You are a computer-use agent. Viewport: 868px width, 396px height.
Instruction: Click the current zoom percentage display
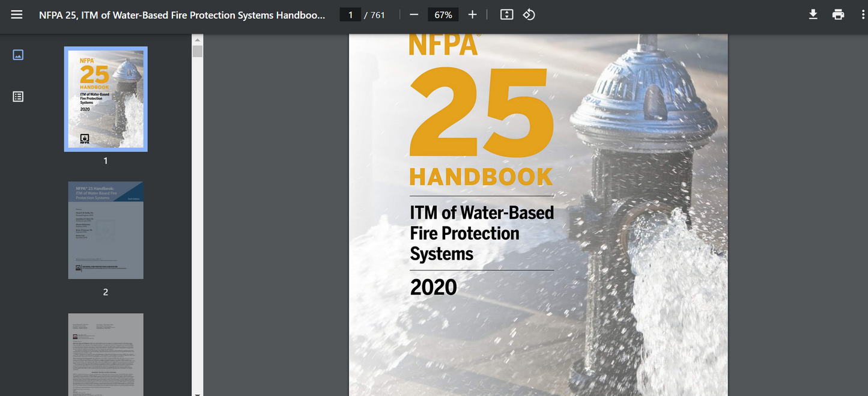pyautogui.click(x=443, y=14)
